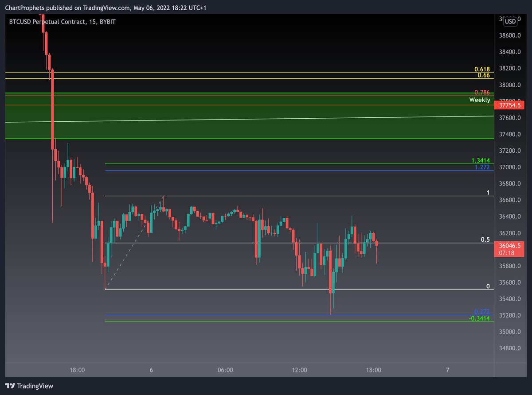Click the green -0.3414 extension label
532x395 pixels.
[x=480, y=318]
